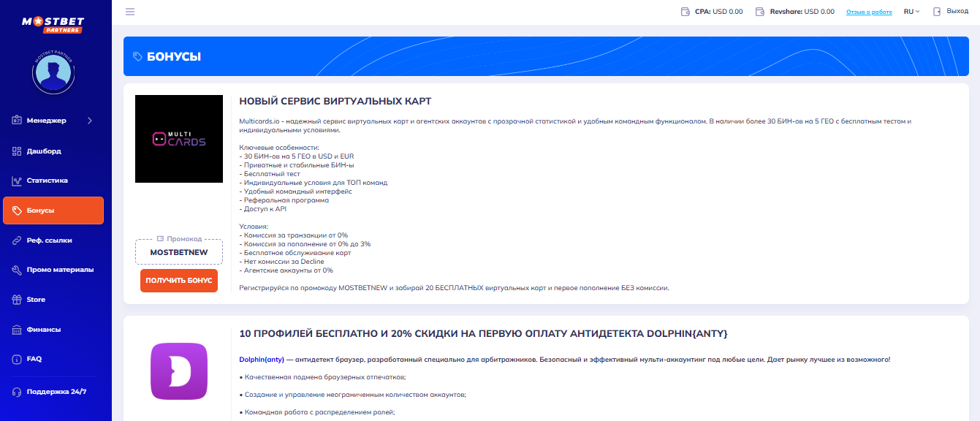Click the Store gift icon
This screenshot has height=421, width=980.
click(x=17, y=300)
